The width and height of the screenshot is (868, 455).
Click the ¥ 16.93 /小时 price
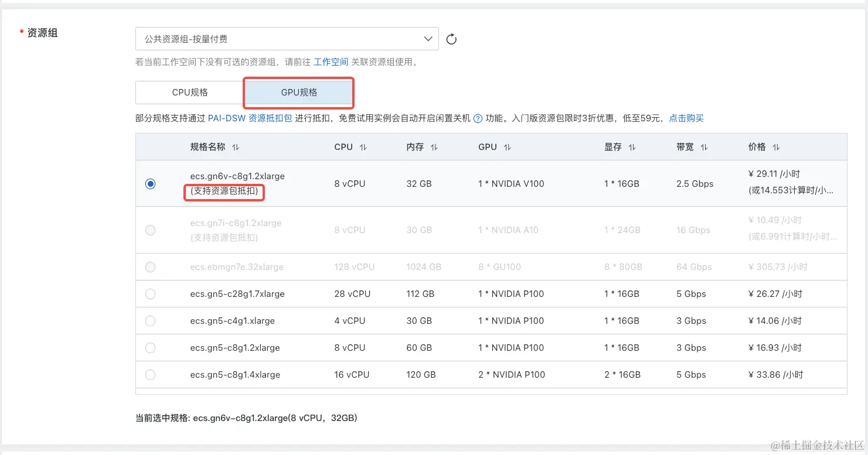(775, 348)
